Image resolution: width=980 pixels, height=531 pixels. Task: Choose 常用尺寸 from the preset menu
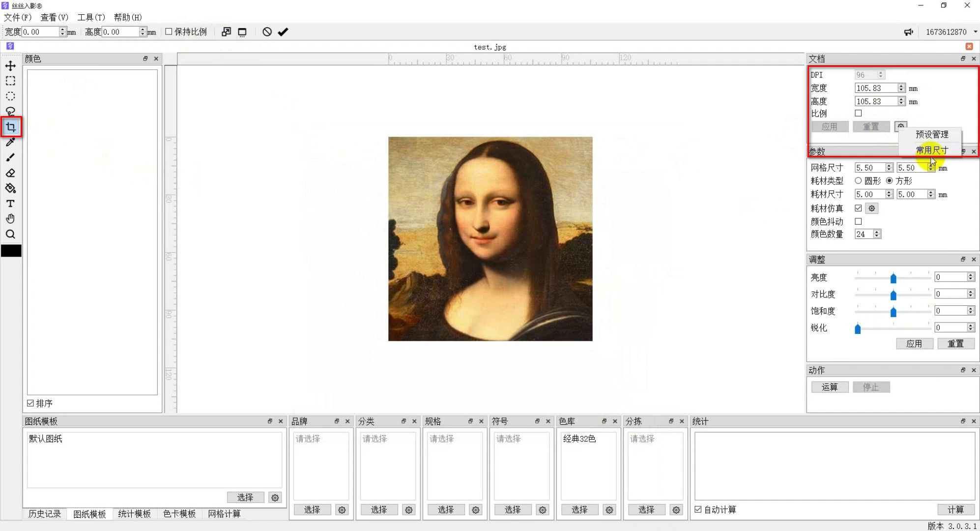[x=932, y=149]
